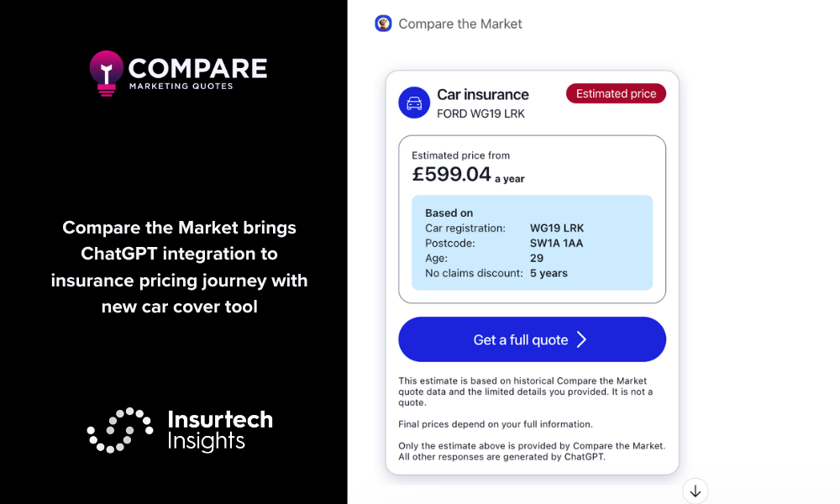This screenshot has height=504, width=840.
Task: Click the Insurtech Insights wordmark text
Action: (220, 430)
